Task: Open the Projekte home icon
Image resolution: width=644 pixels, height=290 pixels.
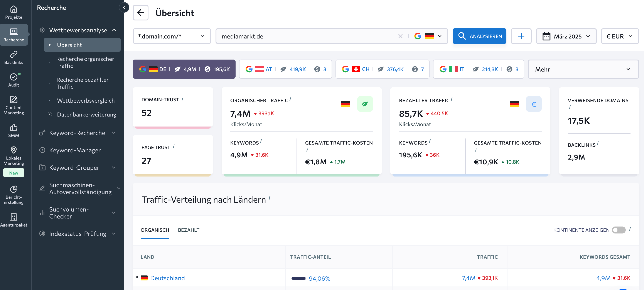Action: (x=13, y=10)
